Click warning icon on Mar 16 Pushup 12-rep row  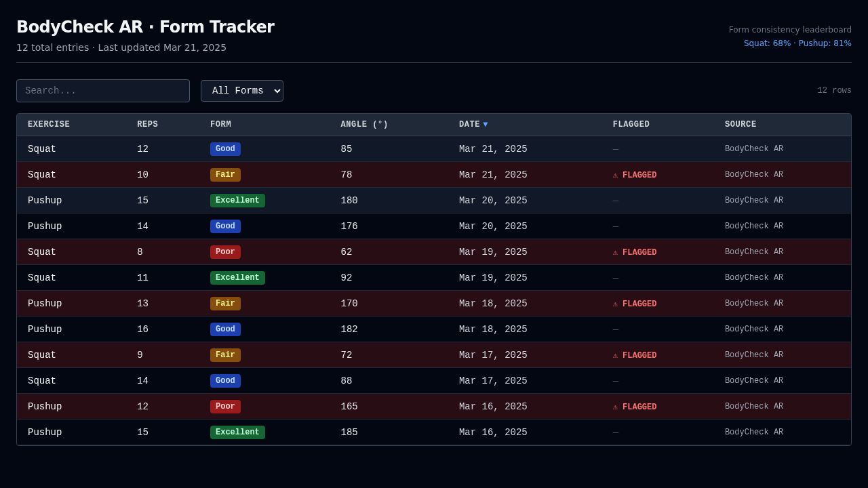(x=616, y=407)
